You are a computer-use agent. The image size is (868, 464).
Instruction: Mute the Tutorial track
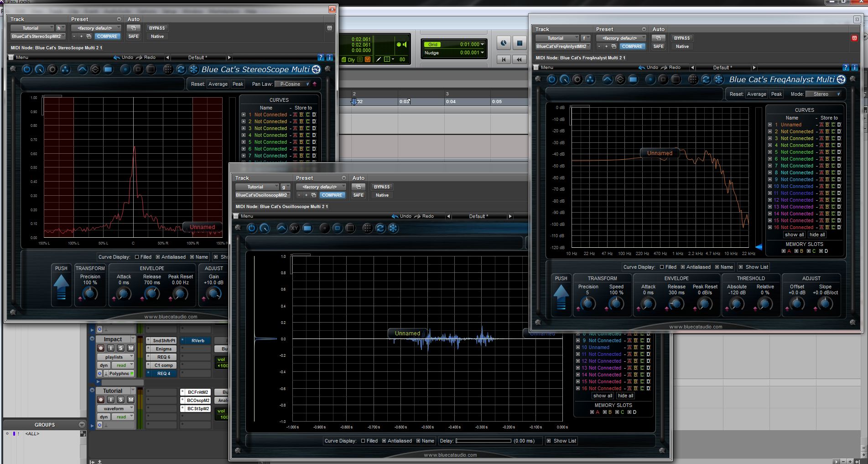130,400
